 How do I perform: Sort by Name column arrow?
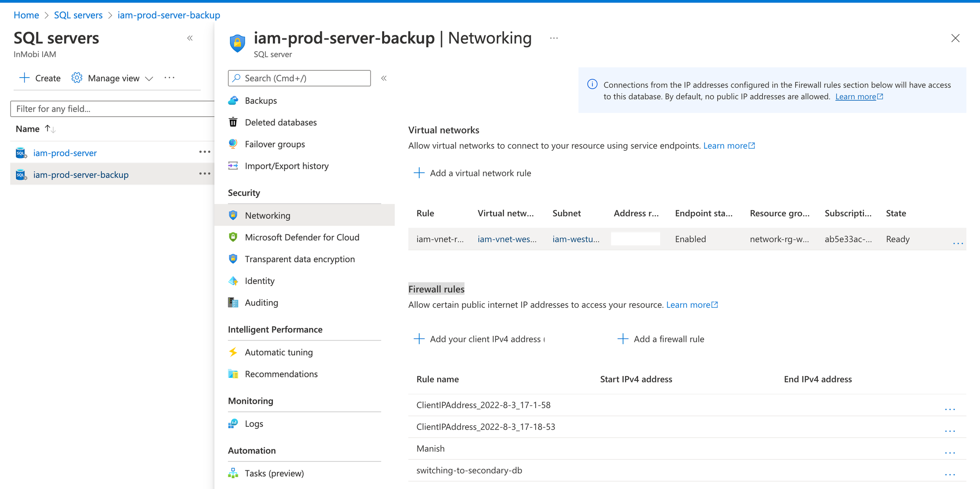50,128
